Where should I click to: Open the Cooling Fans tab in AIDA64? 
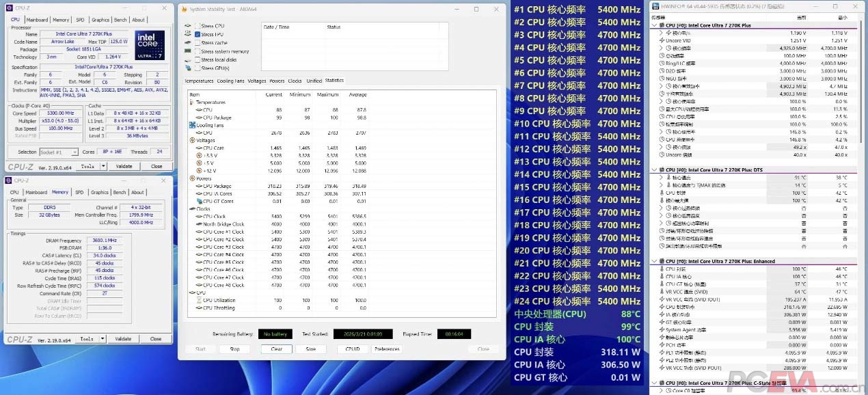230,81
